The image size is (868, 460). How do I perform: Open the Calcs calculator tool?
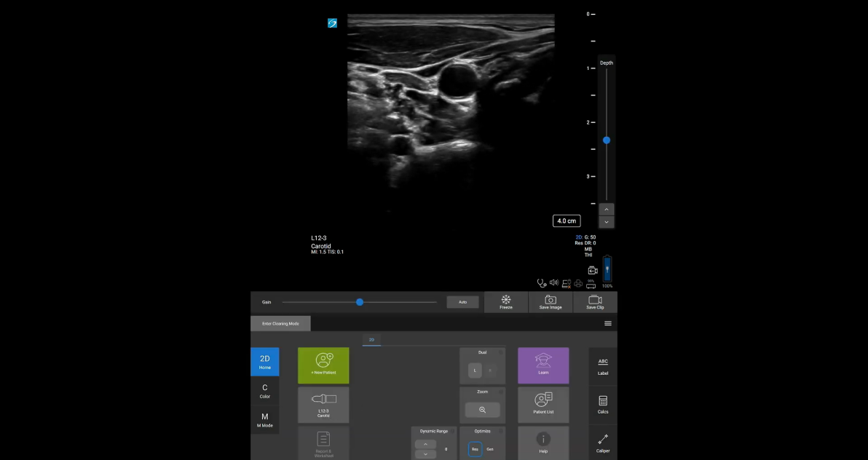(x=603, y=405)
